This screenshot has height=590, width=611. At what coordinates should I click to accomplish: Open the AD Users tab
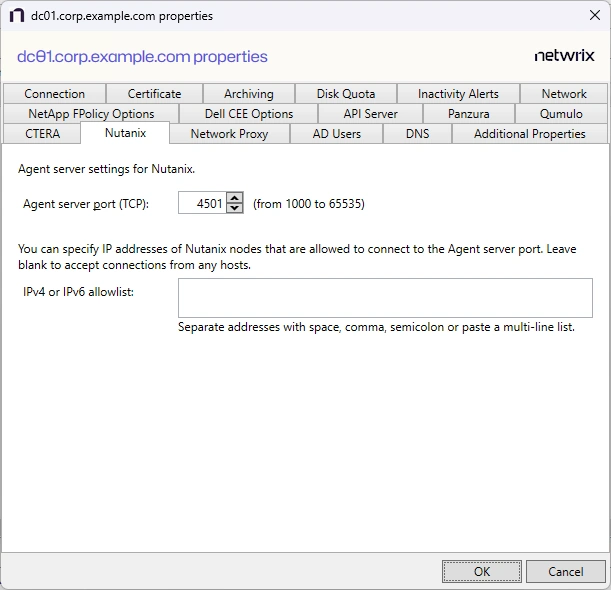point(337,134)
